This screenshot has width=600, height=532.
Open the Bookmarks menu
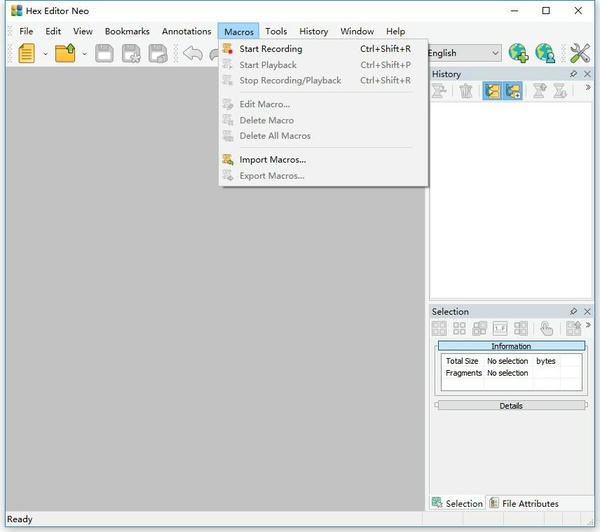click(x=127, y=31)
